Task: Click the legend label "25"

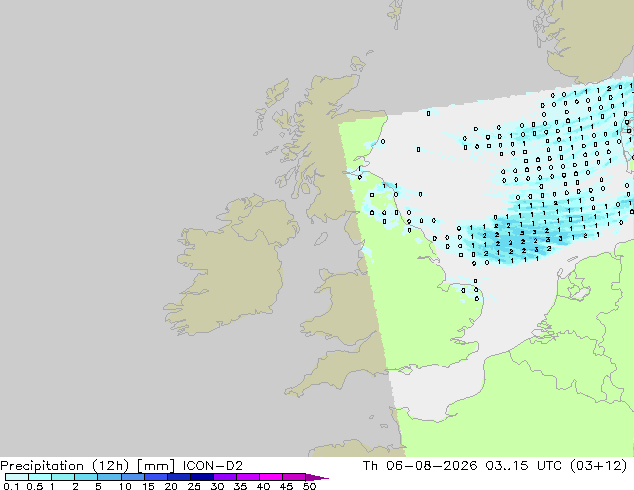Action: pos(194,486)
